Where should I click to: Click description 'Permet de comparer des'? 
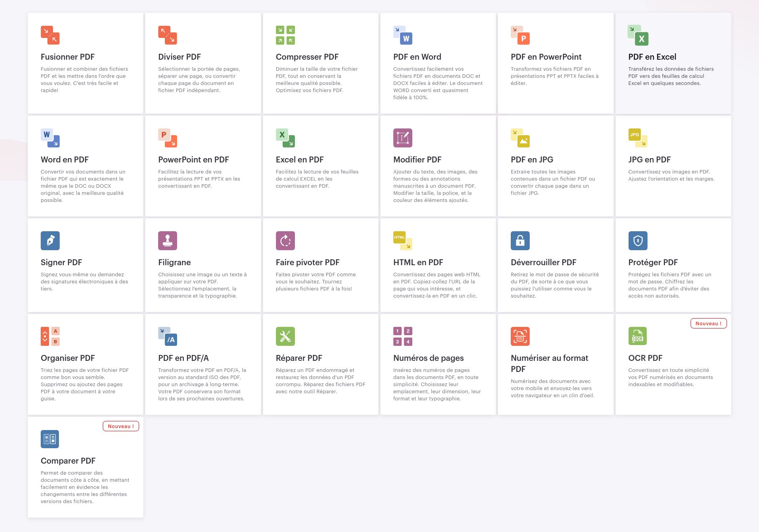pyautogui.click(x=72, y=473)
